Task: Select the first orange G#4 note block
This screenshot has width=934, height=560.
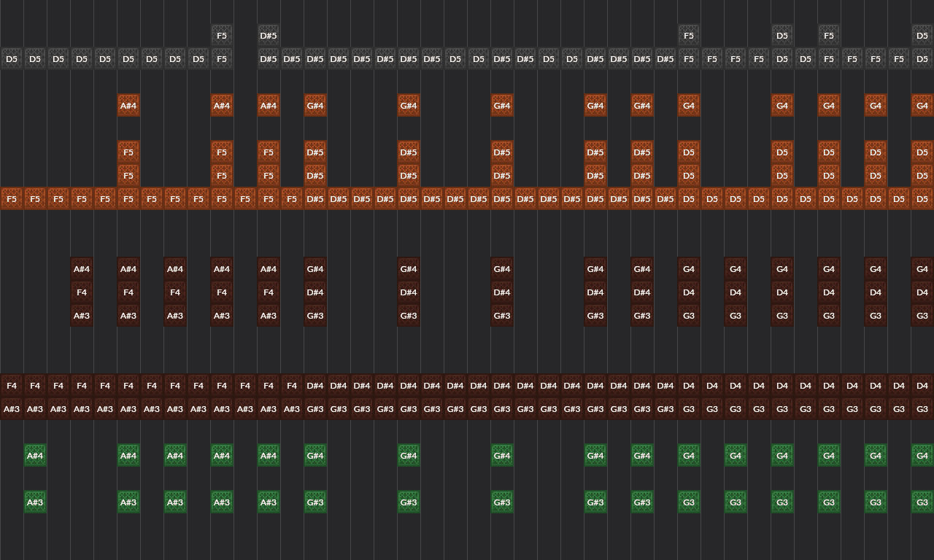Action: (x=315, y=105)
